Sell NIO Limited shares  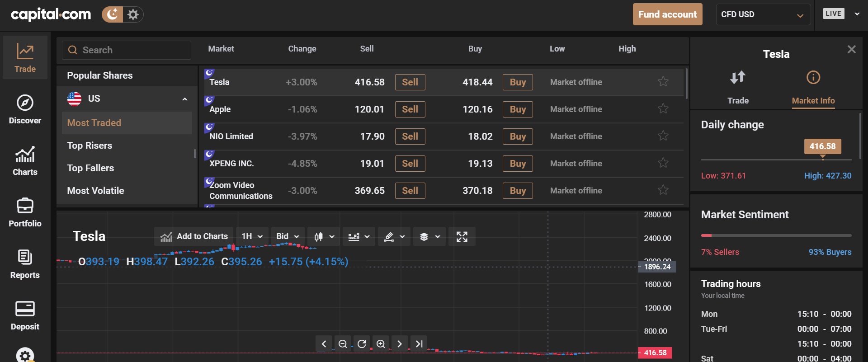410,136
